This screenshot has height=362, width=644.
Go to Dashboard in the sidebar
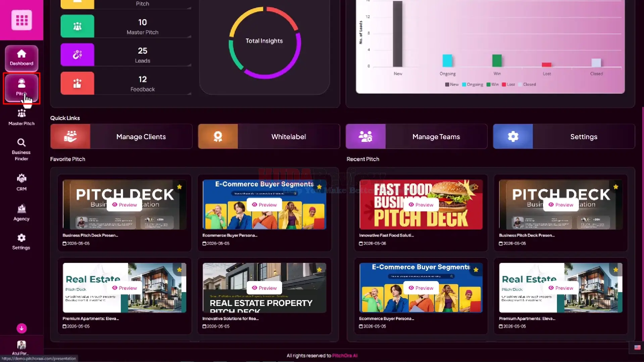point(21,58)
